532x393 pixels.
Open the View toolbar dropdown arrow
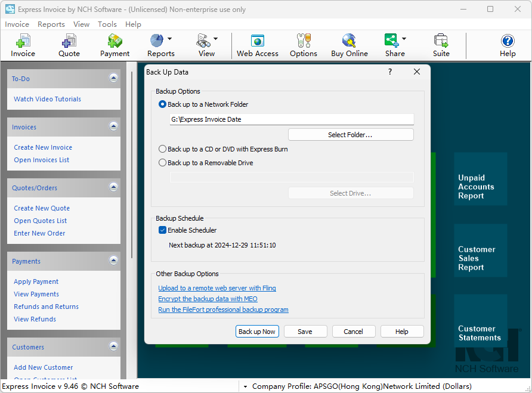[x=215, y=39]
